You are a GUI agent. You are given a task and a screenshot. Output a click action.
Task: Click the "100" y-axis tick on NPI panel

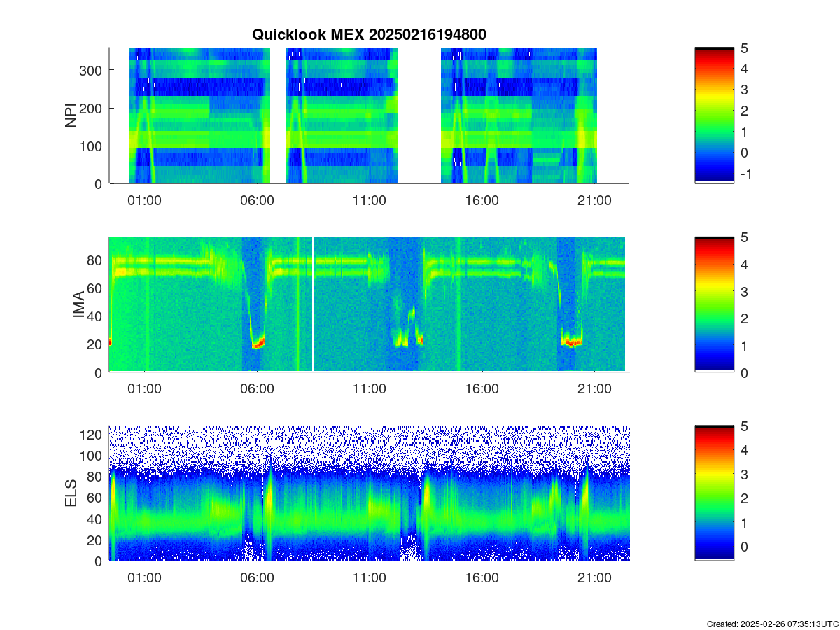92,146
